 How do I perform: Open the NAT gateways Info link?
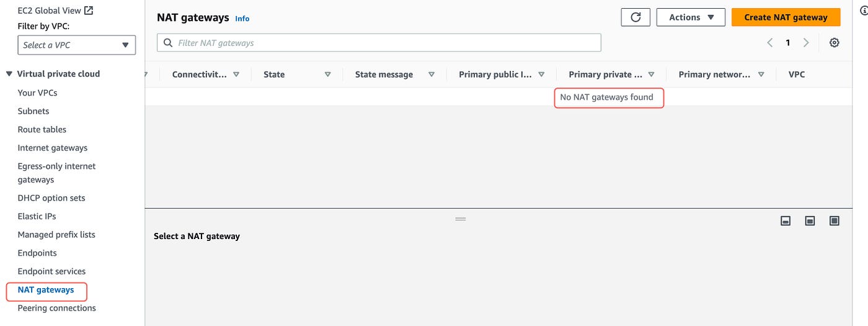pos(242,19)
